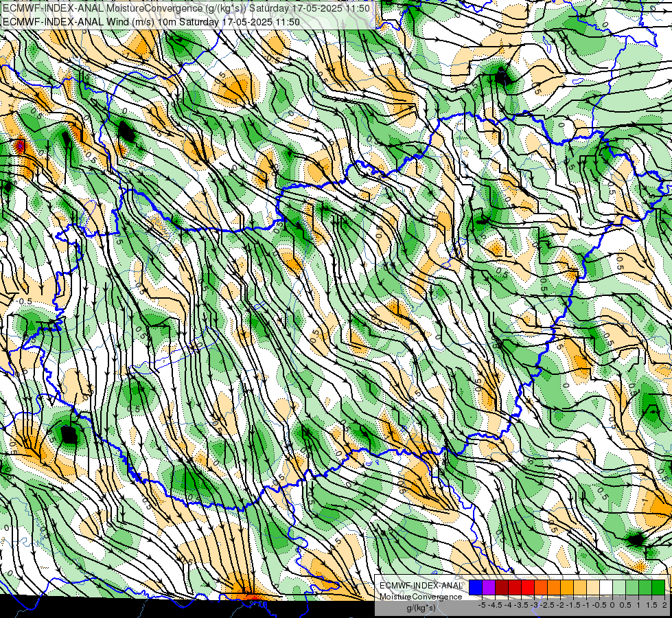
Task: Select the palest green swatch between 0 and 0.5
Action: (x=619, y=588)
